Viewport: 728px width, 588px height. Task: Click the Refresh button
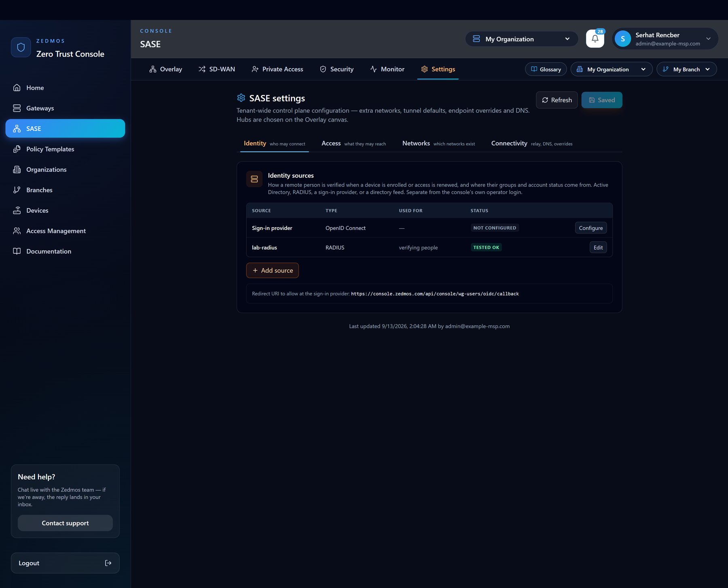click(557, 100)
